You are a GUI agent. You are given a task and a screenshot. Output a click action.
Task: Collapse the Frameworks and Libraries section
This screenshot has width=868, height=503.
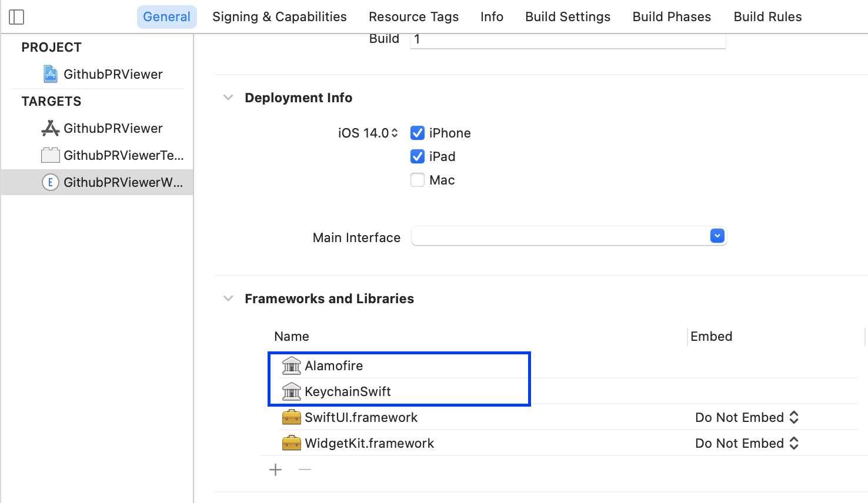pos(228,299)
